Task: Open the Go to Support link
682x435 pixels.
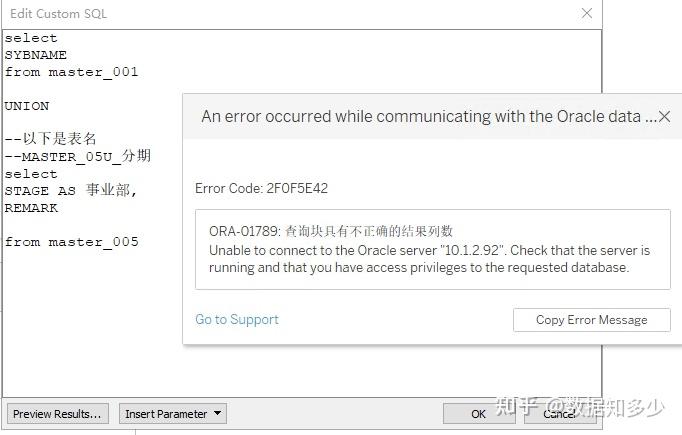Action: 237,320
